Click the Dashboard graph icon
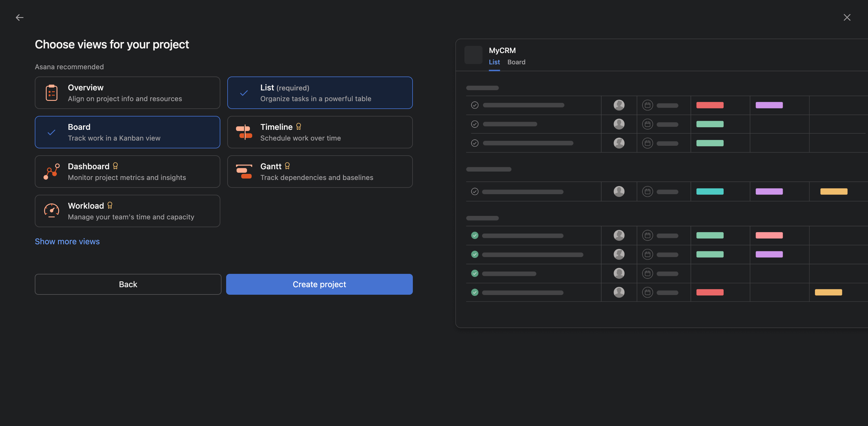Image resolution: width=868 pixels, height=426 pixels. (x=52, y=171)
